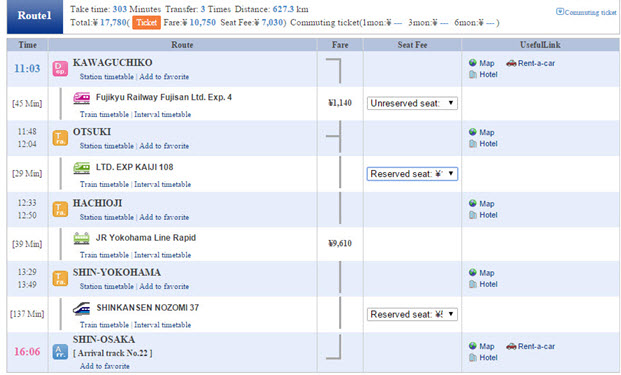Open the Reserved seat dropdown for Kaiji 108

pos(412,174)
